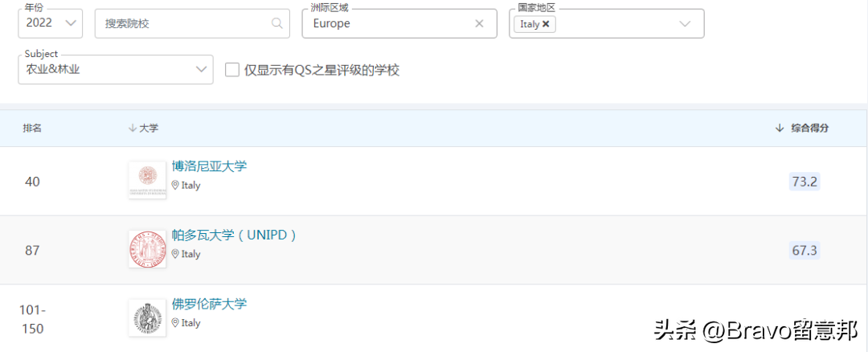The width and height of the screenshot is (868, 352).
Task: Sort by 大学 column header
Action: click(x=143, y=128)
